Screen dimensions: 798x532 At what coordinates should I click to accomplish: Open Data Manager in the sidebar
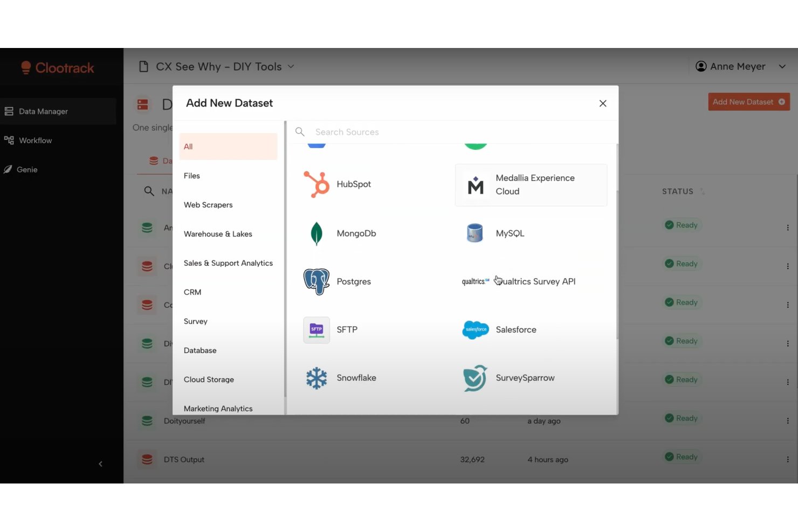pyautogui.click(x=58, y=112)
